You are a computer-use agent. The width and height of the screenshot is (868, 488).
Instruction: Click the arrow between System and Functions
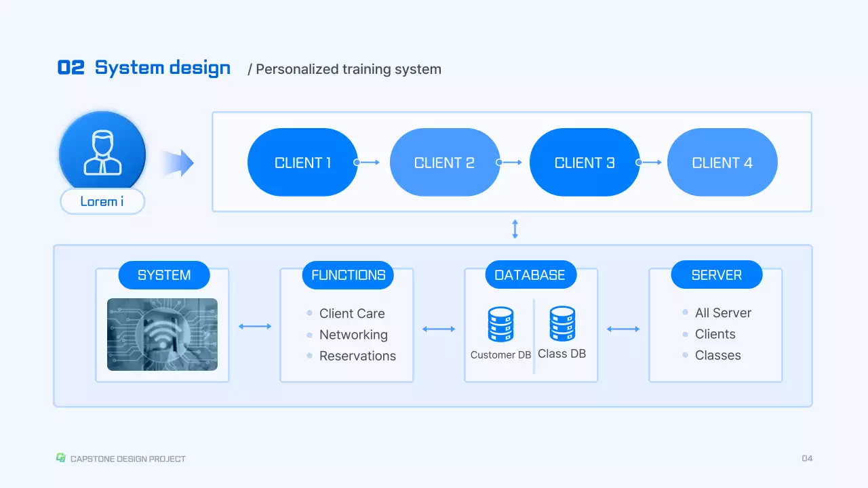click(255, 327)
